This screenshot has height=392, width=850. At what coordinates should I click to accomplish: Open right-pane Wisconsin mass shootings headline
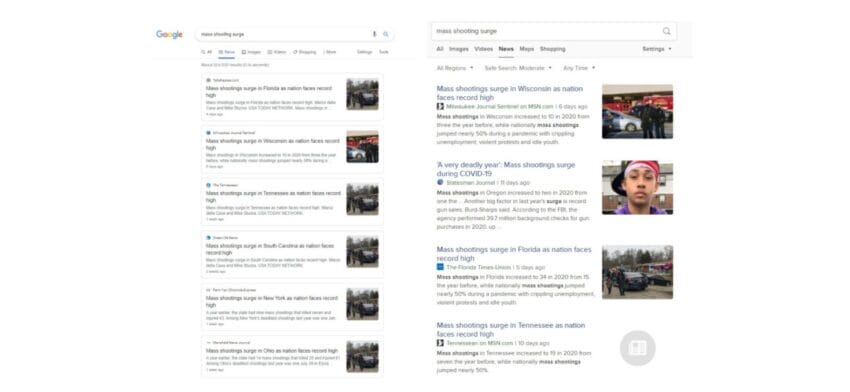(510, 93)
